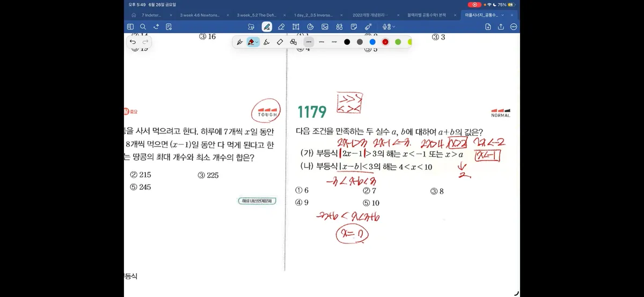Close the '3 week 4.6 Newtons...' tab
Image resolution: width=644 pixels, height=297 pixels.
coord(228,15)
